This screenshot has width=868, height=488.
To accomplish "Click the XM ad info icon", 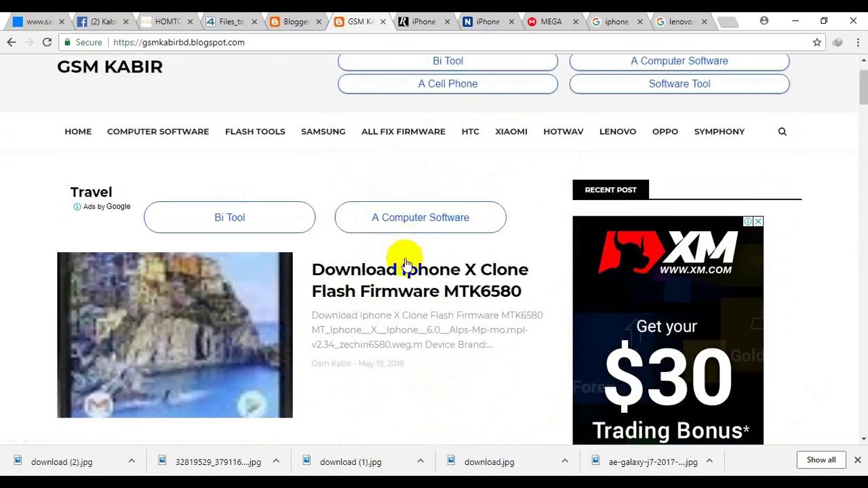I will [x=748, y=222].
